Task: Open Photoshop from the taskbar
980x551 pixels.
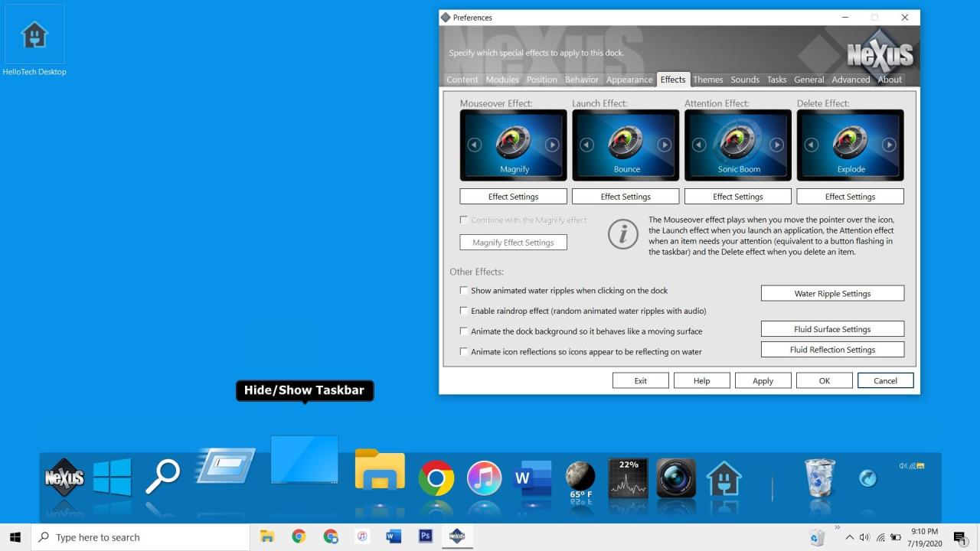Action: coord(425,536)
